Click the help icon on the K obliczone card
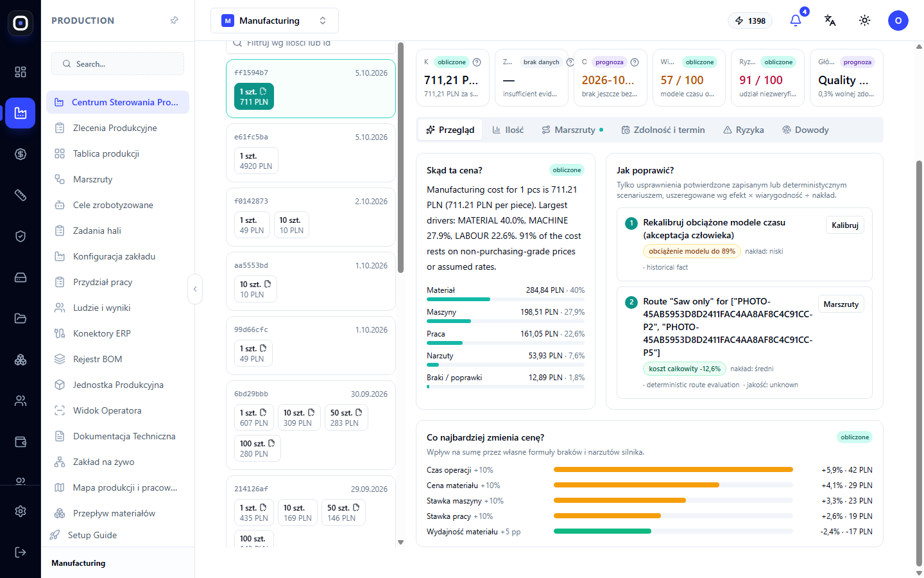This screenshot has height=578, width=924. 477,62
